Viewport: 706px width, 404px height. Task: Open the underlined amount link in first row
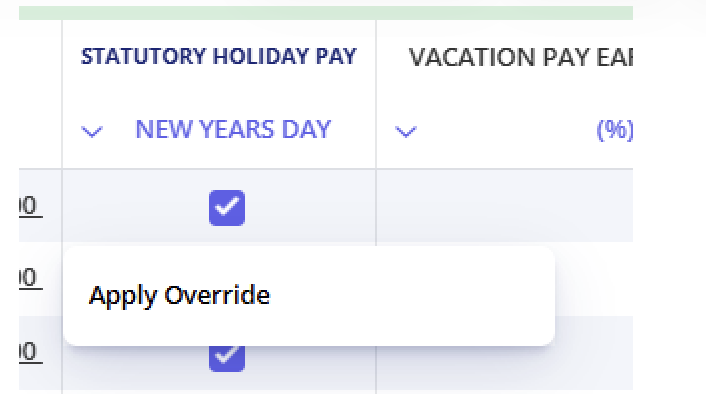point(28,207)
